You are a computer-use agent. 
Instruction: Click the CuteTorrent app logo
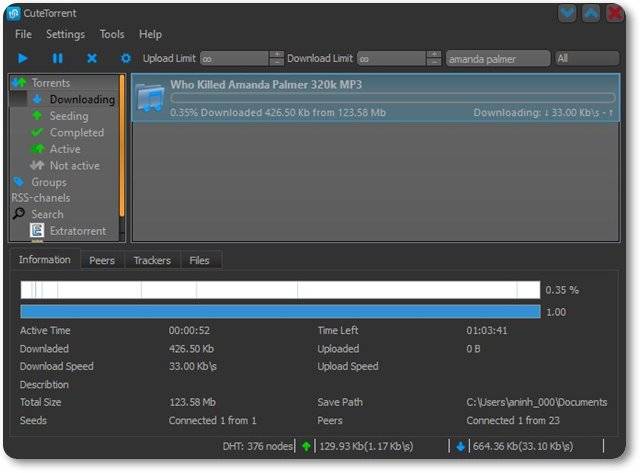pos(13,13)
